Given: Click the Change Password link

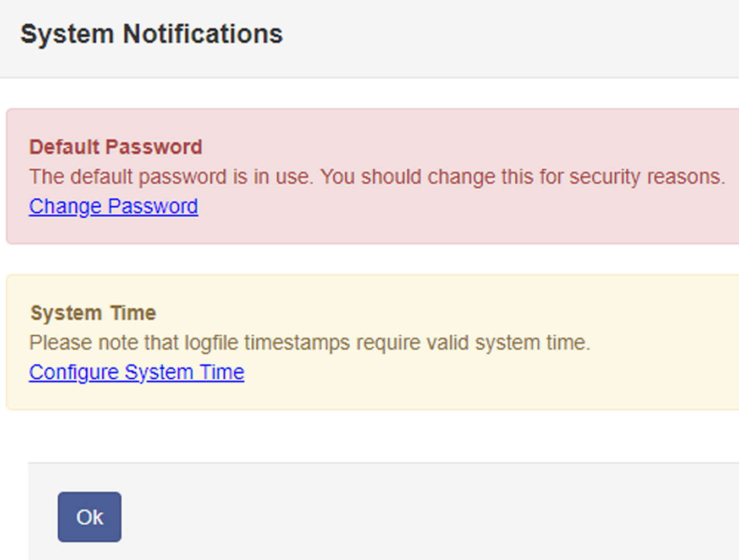Looking at the screenshot, I should click(113, 207).
